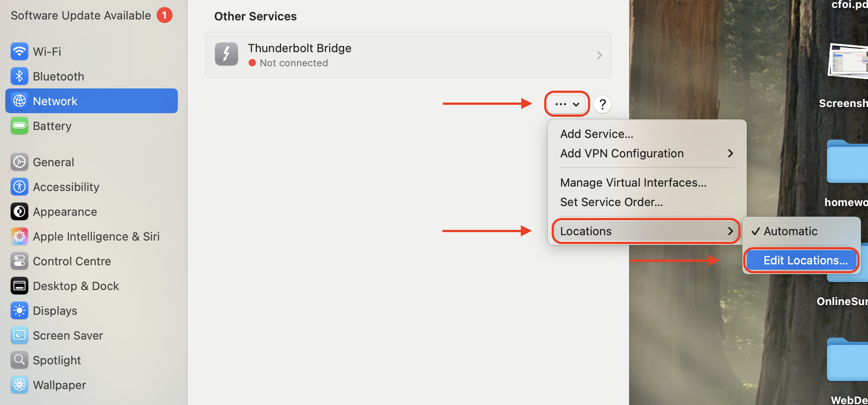Screen dimensions: 868x405
Task: Click the Thunderbolt Bridge lightning icon
Action: pos(226,54)
